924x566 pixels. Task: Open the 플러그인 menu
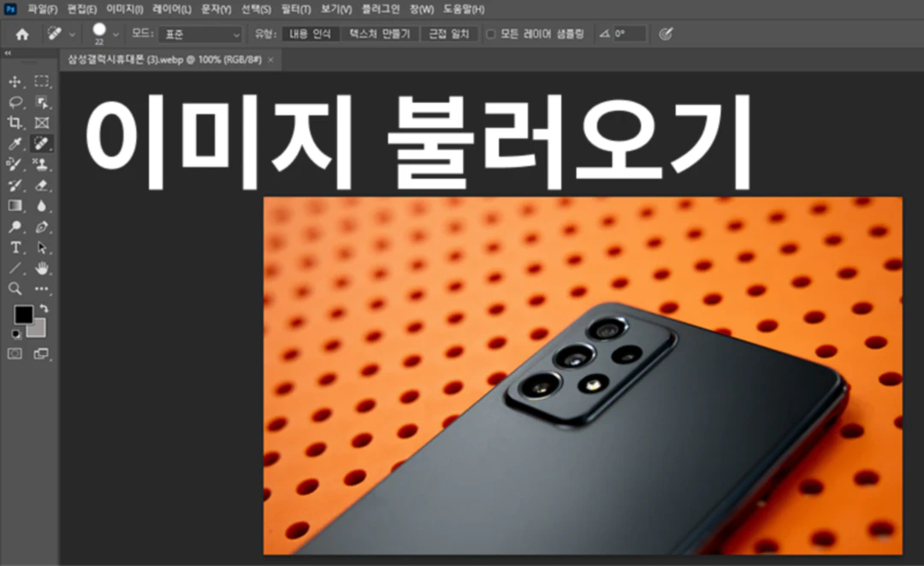point(380,9)
